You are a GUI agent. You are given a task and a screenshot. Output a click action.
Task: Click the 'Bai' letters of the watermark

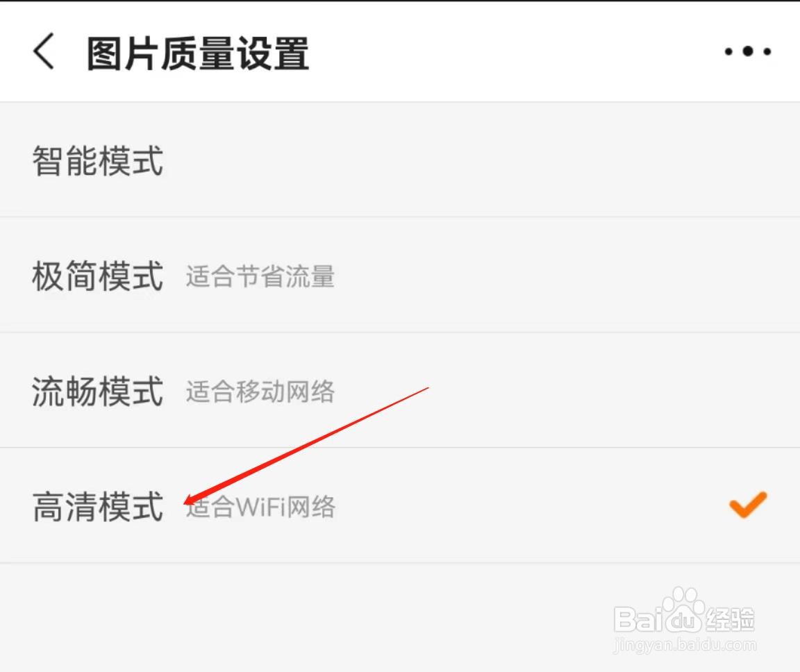(638, 620)
